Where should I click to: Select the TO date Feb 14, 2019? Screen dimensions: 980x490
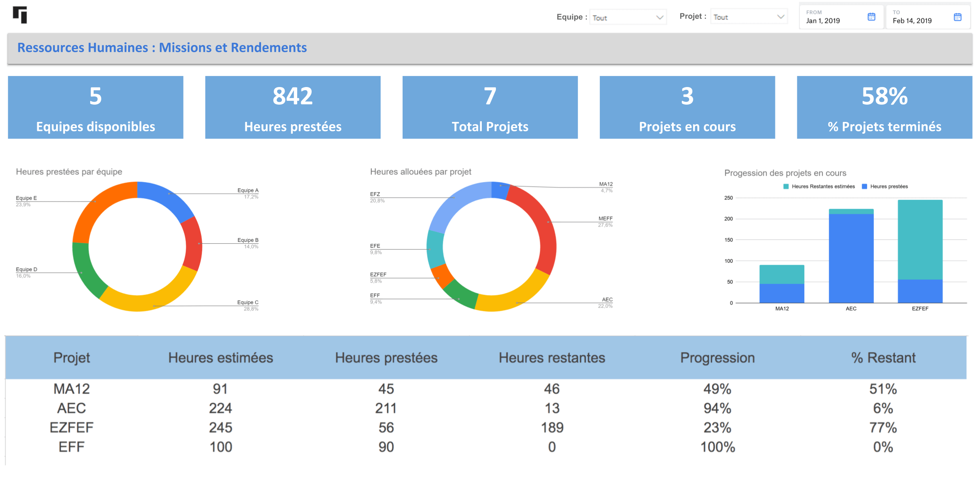pyautogui.click(x=912, y=21)
